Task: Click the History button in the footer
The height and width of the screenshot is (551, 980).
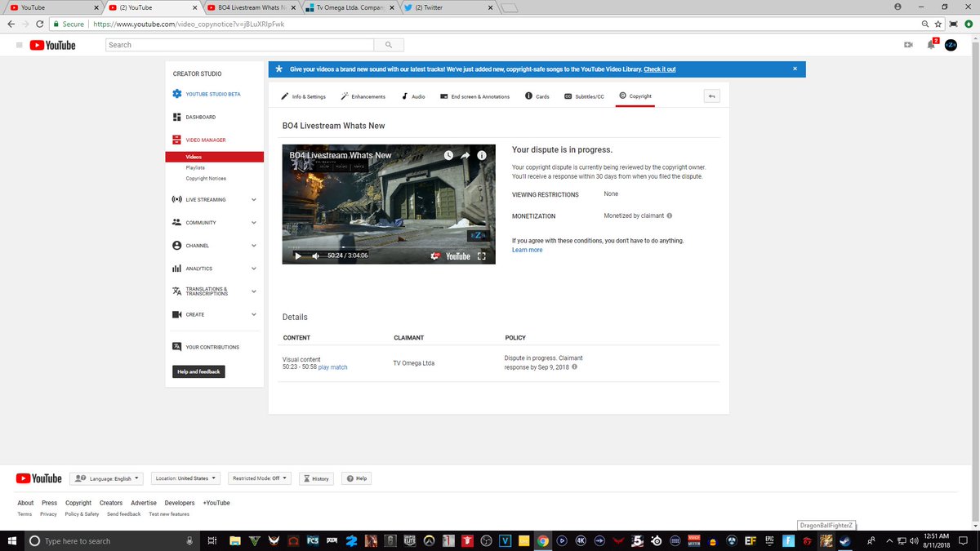Action: 316,478
